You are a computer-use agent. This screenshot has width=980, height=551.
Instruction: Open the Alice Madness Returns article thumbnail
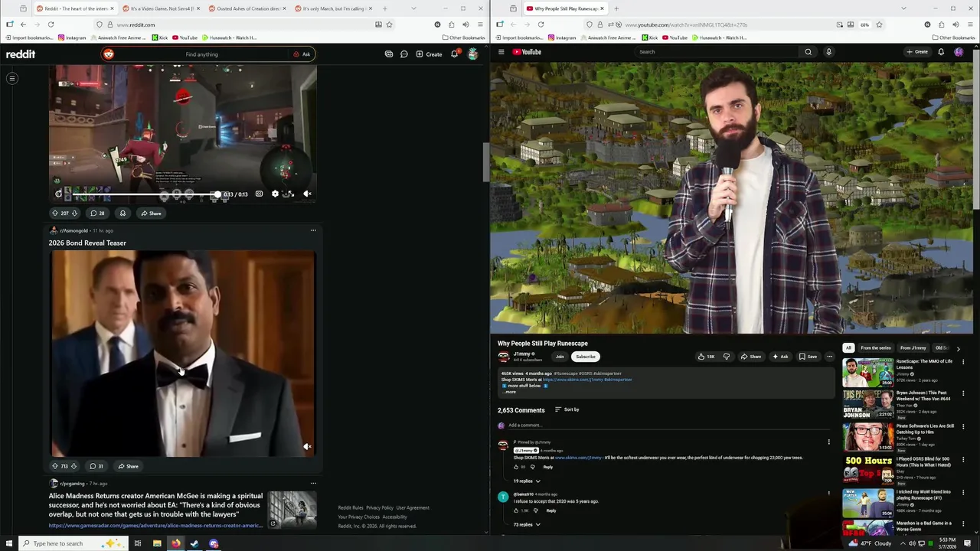tap(292, 510)
